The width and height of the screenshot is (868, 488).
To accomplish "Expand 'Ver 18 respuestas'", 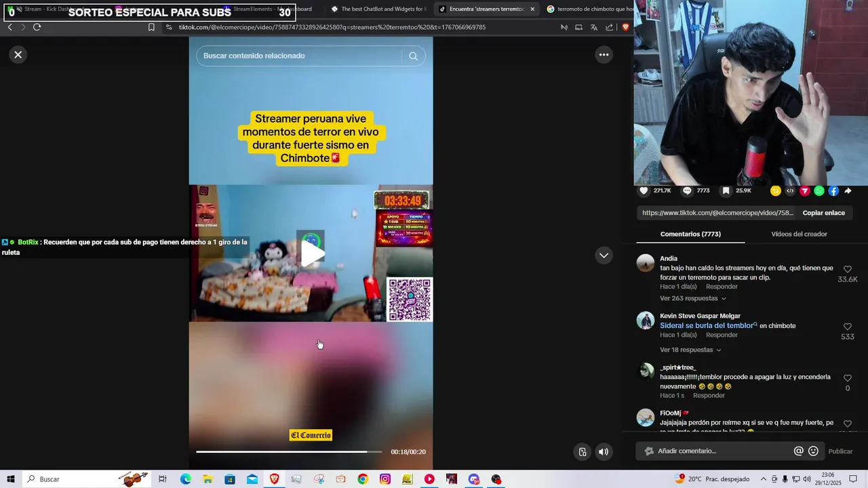I will 690,350.
